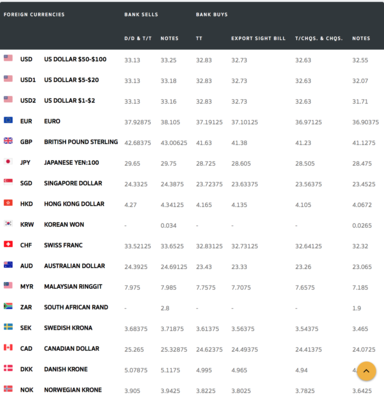This screenshot has height=400, width=384.
Task: Click the Sweden flag icon for SEK
Action: 8,327
